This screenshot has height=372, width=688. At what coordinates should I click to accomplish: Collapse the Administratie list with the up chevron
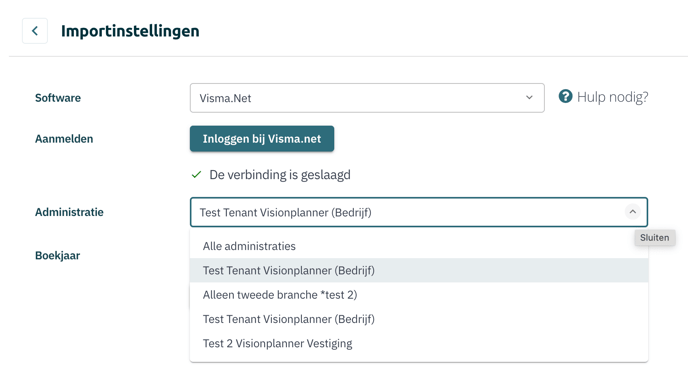[x=632, y=212]
